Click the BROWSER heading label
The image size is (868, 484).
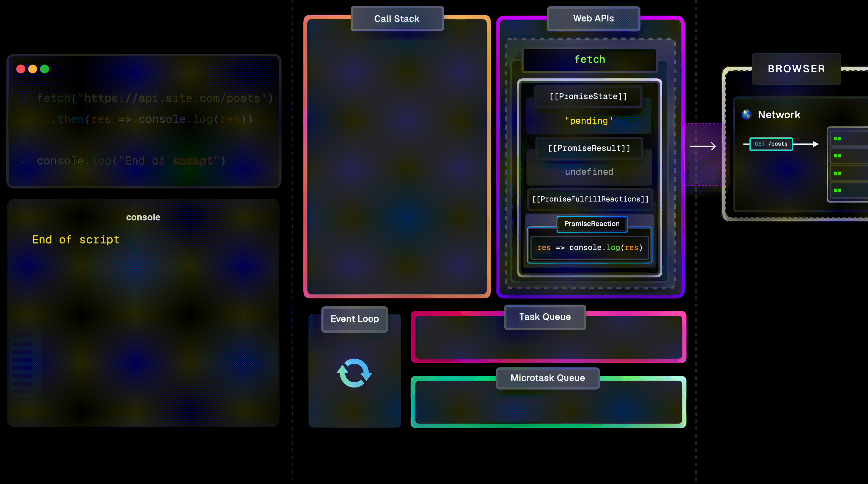[x=796, y=69]
